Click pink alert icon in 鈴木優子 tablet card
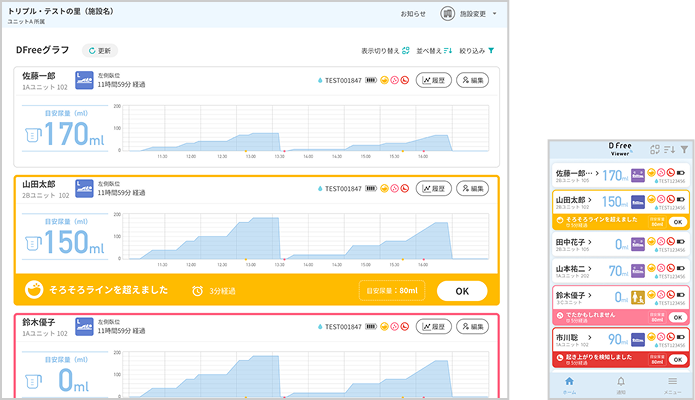 coord(394,326)
